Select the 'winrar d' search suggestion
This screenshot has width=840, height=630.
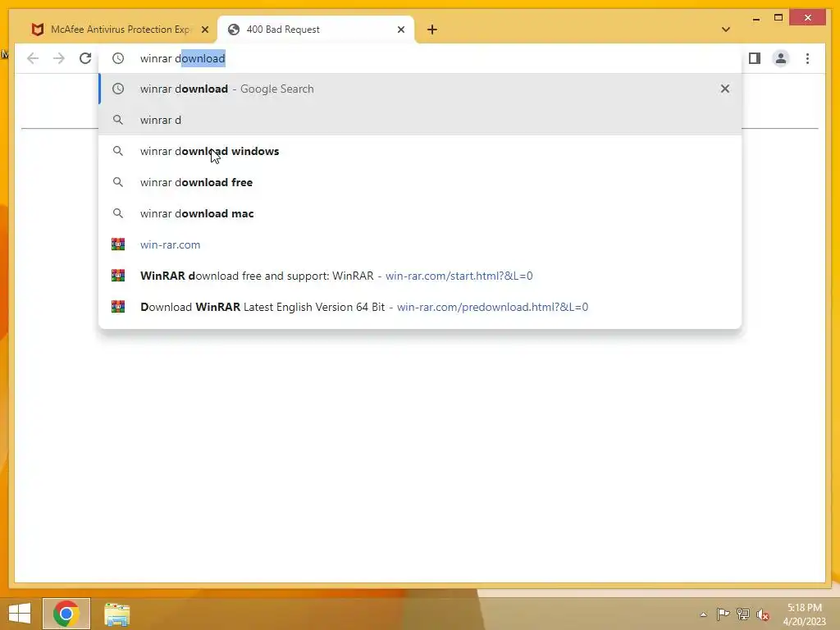tap(420, 120)
